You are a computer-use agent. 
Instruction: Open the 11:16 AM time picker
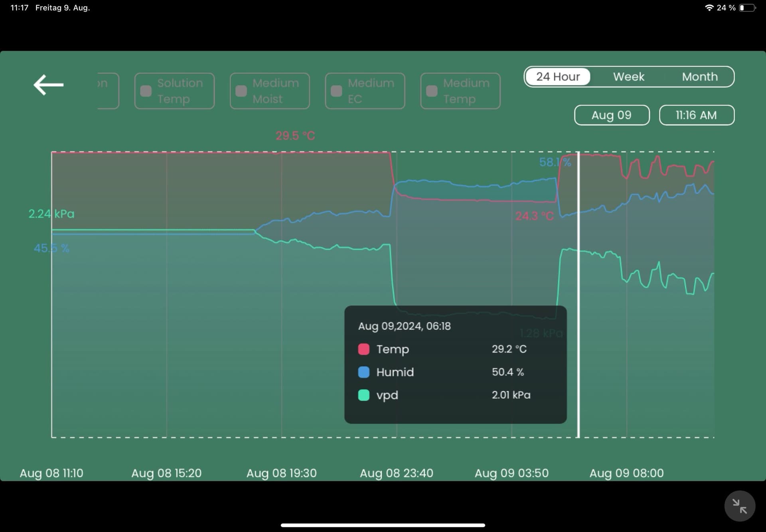(x=696, y=115)
